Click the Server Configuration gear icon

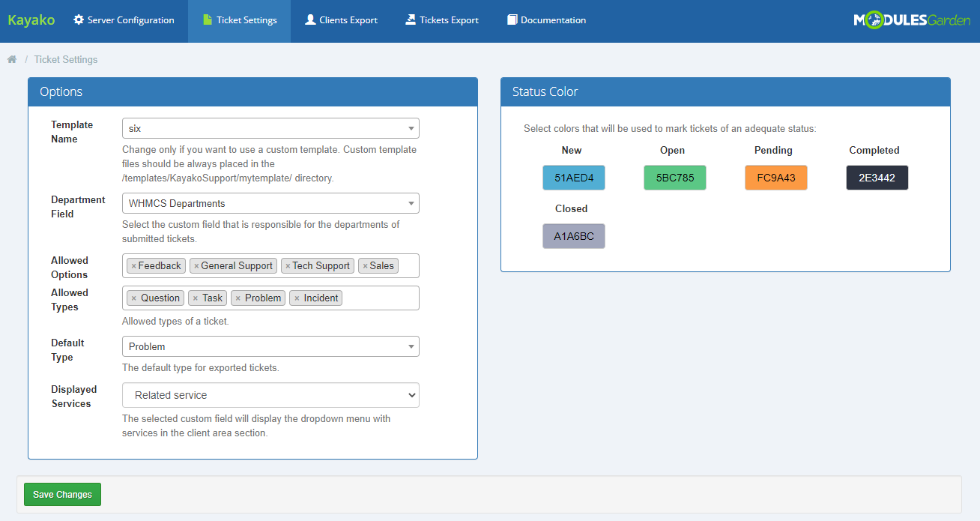[79, 20]
